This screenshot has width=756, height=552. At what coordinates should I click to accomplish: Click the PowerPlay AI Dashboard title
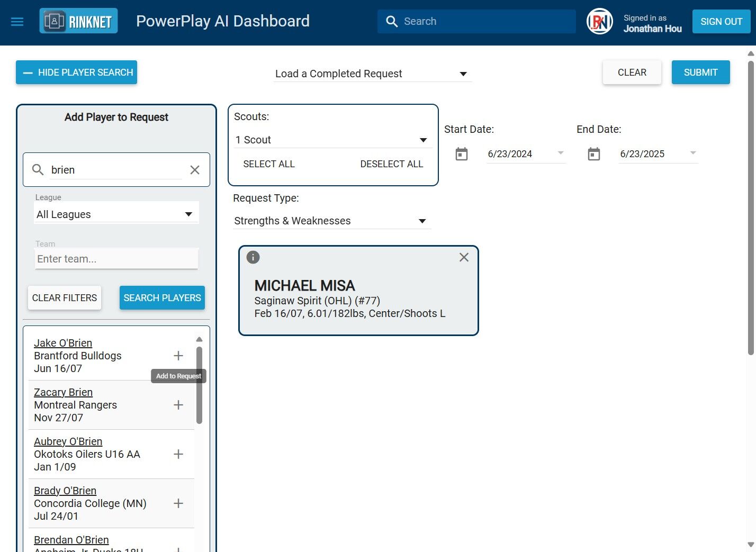pos(223,21)
